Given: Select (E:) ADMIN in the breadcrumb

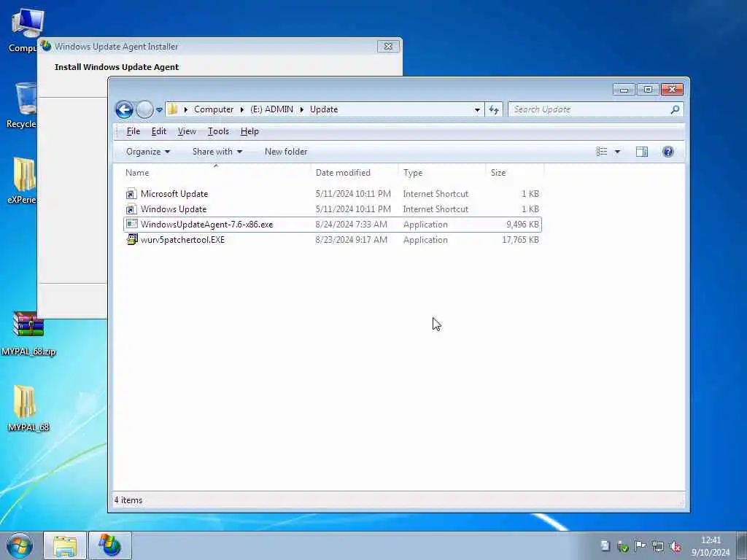Looking at the screenshot, I should [x=271, y=109].
